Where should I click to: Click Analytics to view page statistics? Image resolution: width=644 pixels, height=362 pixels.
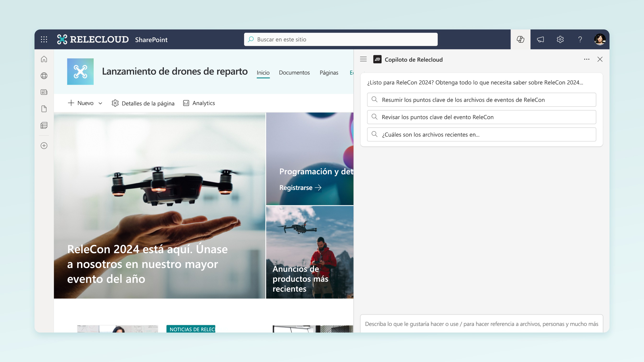(199, 102)
